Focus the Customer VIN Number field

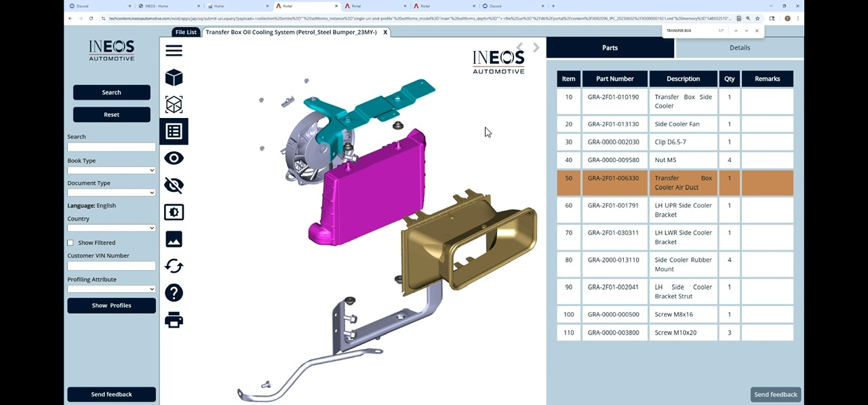111,266
